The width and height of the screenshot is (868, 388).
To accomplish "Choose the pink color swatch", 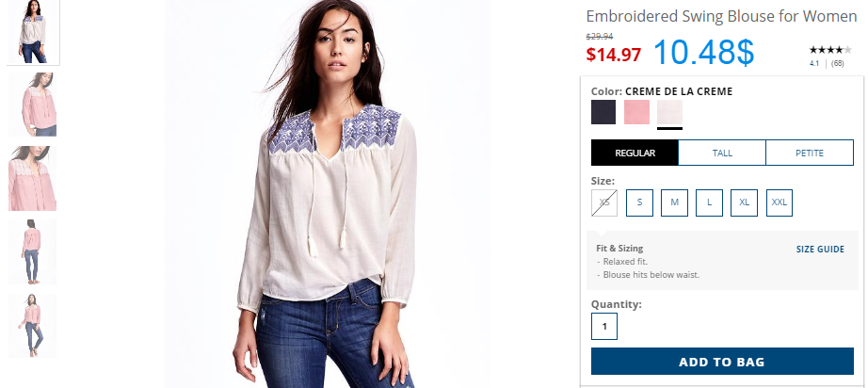I will pos(636,112).
